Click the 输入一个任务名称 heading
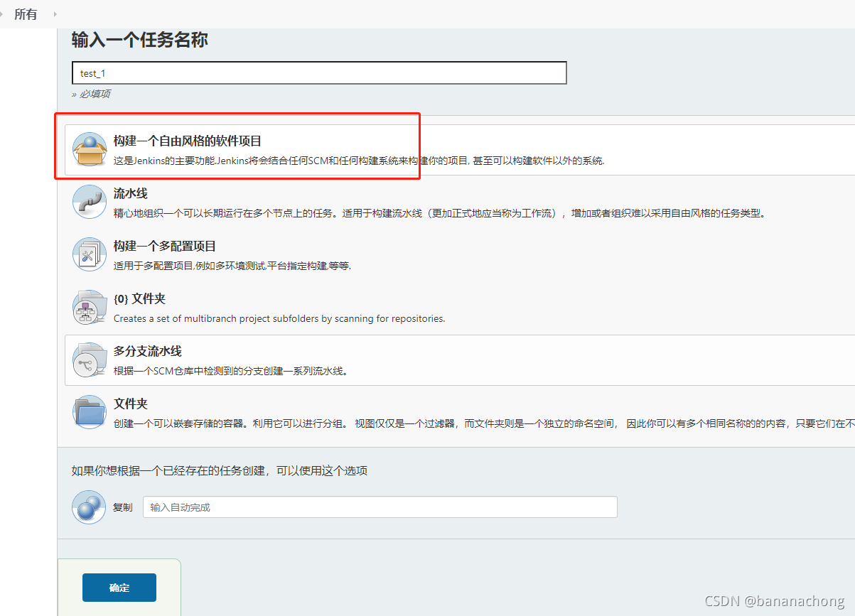The width and height of the screenshot is (855, 616). pos(140,40)
